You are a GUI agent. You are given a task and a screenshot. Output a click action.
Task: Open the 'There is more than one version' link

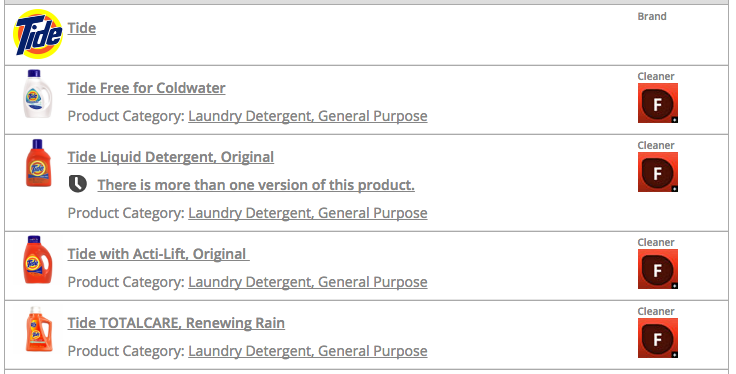[x=256, y=185]
